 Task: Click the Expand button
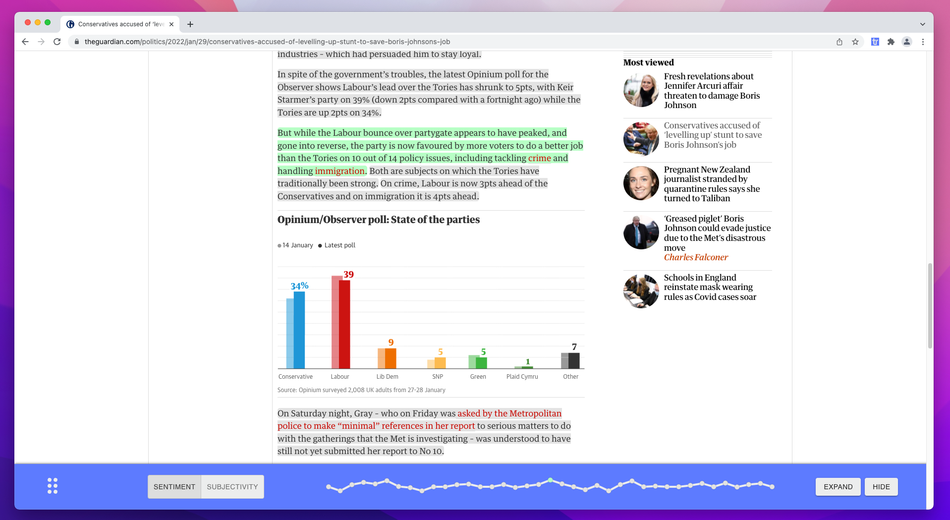[x=838, y=487]
